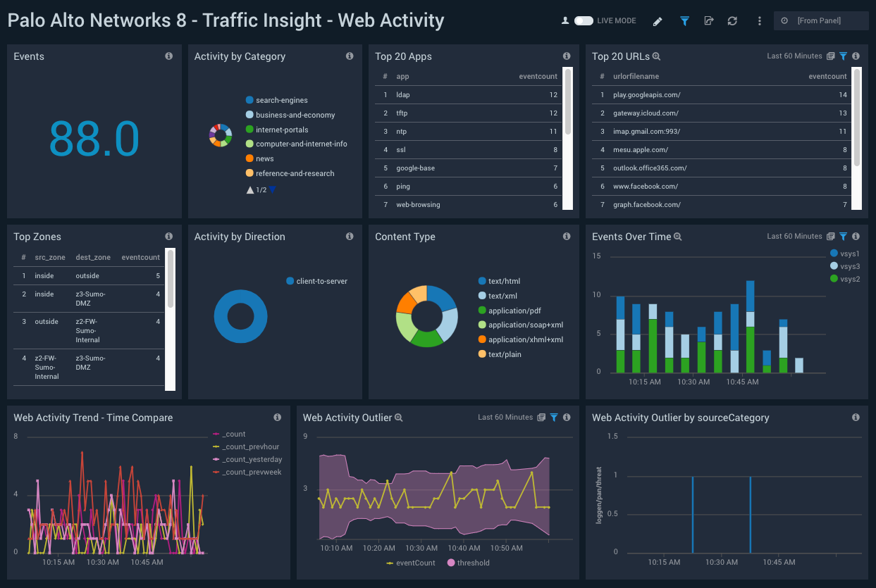Click the blue filter funnel in the top toolbar
876x588 pixels.
(x=684, y=21)
